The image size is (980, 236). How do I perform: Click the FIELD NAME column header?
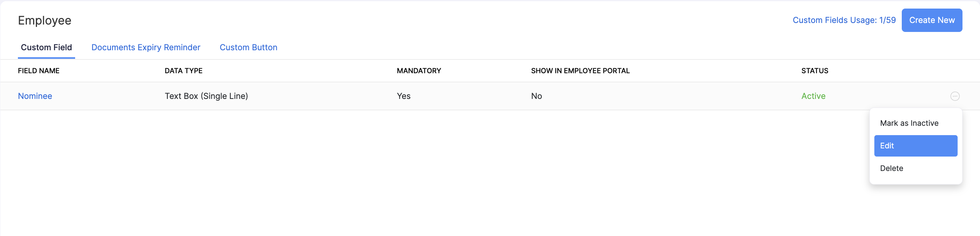[x=39, y=71]
